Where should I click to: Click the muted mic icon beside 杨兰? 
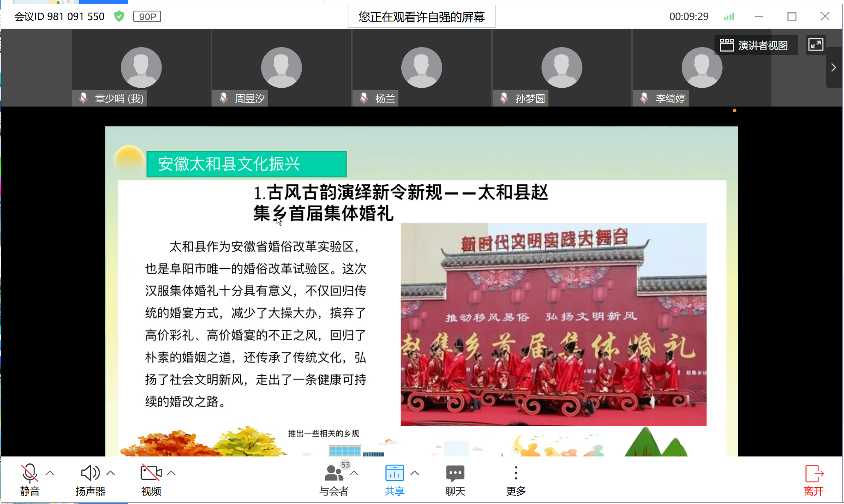pos(364,98)
